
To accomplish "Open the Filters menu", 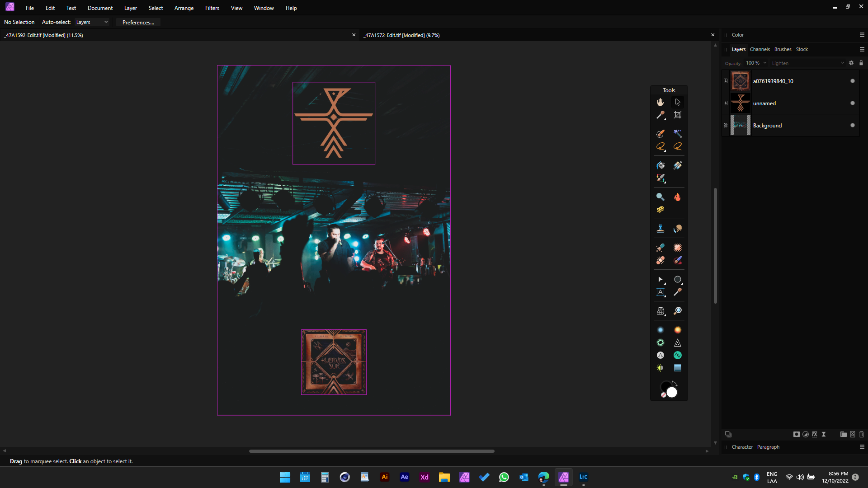I will tap(212, 8).
